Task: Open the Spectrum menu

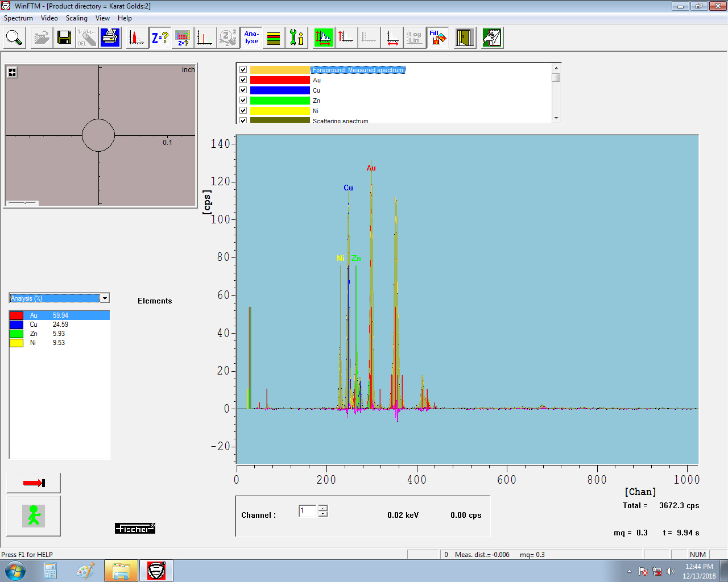Action: pyautogui.click(x=18, y=18)
